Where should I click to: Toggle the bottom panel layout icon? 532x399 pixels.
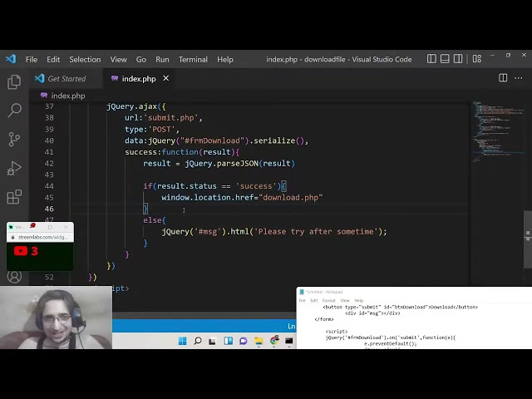pos(445,59)
